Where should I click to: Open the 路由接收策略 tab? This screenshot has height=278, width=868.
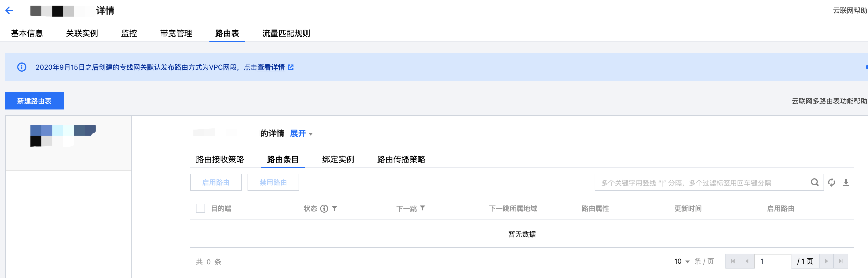point(220,159)
